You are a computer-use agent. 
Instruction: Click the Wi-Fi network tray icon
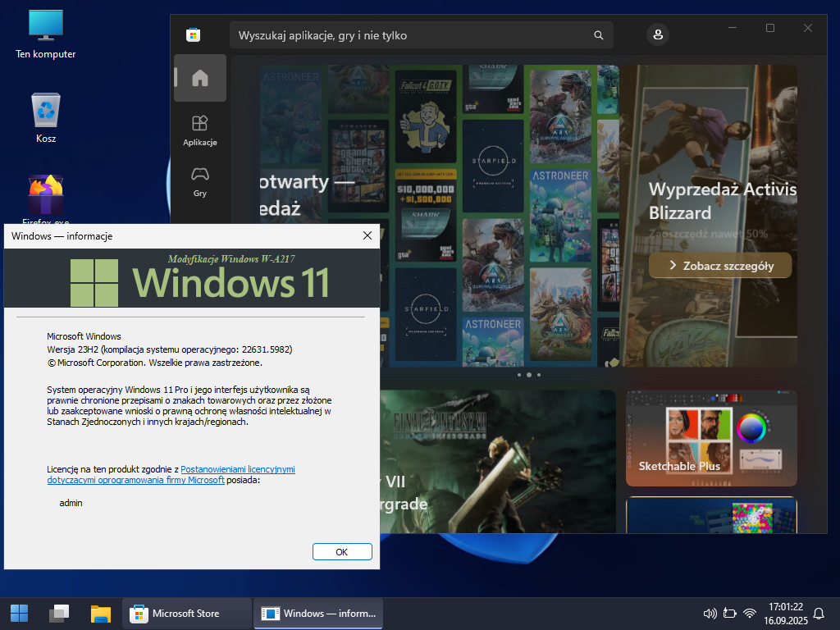(750, 613)
